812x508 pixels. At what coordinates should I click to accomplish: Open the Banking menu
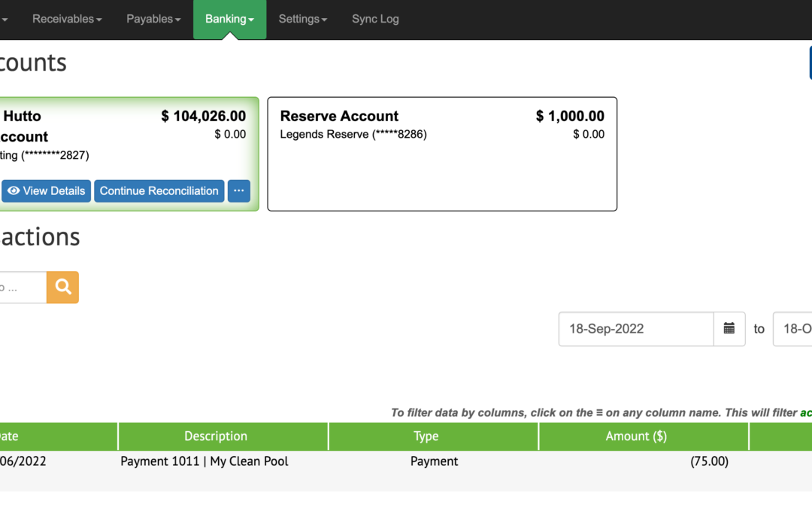229,19
